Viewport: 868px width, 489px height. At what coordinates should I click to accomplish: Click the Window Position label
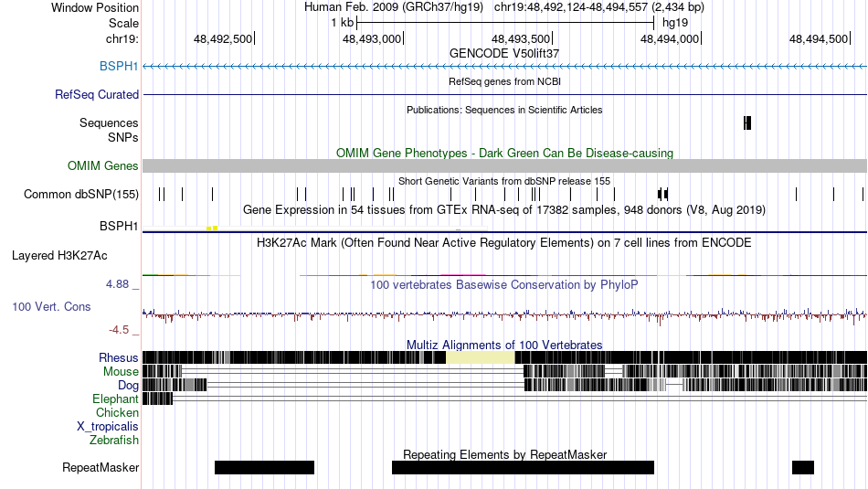(x=95, y=7)
